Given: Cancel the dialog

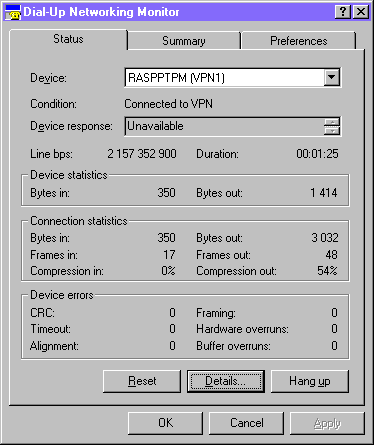Looking at the screenshot, I should point(247,423).
